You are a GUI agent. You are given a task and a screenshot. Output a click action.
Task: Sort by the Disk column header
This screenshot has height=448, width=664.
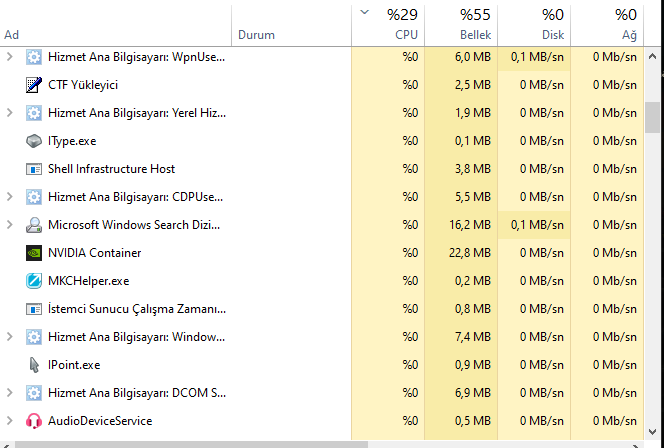pyautogui.click(x=534, y=25)
